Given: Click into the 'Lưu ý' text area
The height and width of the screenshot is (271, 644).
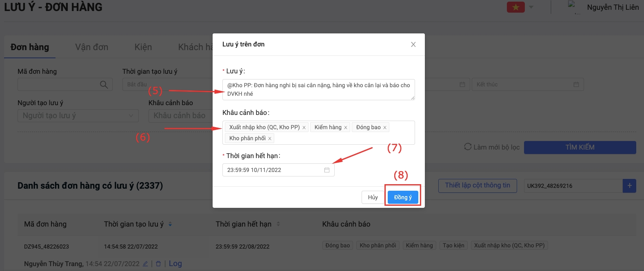Looking at the screenshot, I should 318,90.
